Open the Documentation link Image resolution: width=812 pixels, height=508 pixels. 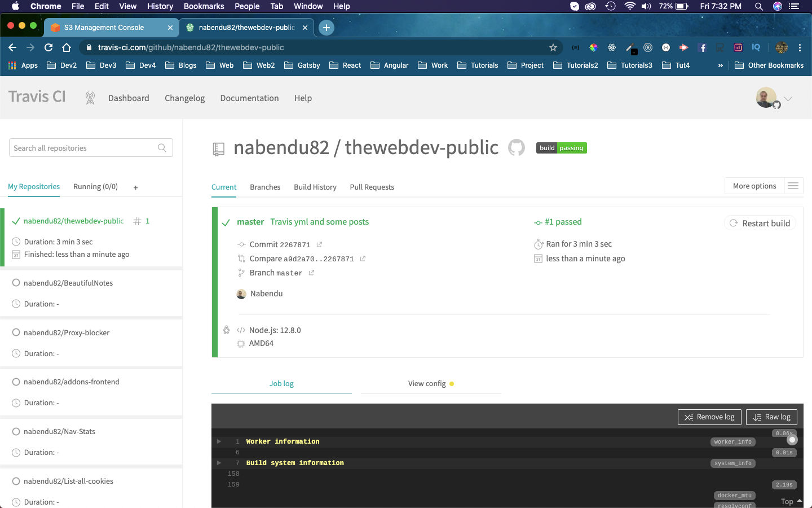point(249,98)
